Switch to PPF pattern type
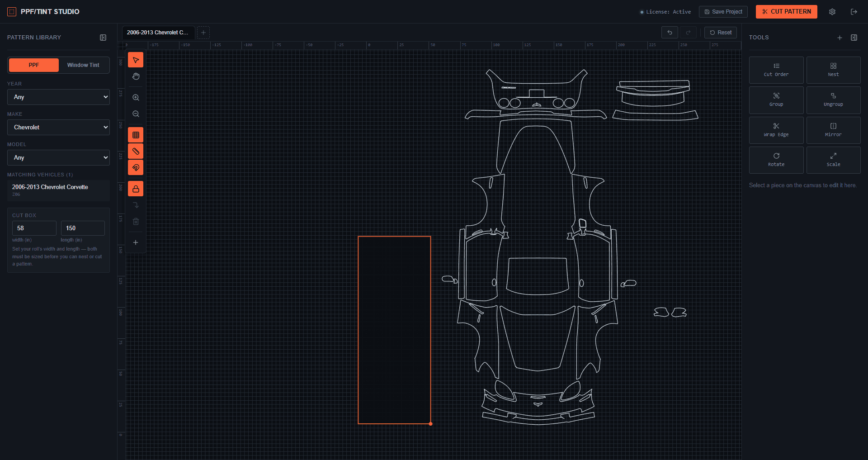The image size is (868, 460). pyautogui.click(x=34, y=65)
